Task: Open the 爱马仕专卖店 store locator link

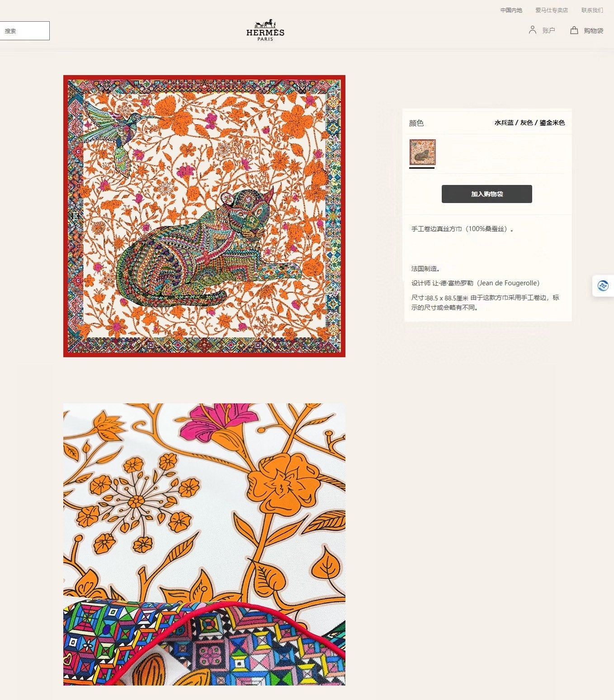Action: [x=552, y=10]
